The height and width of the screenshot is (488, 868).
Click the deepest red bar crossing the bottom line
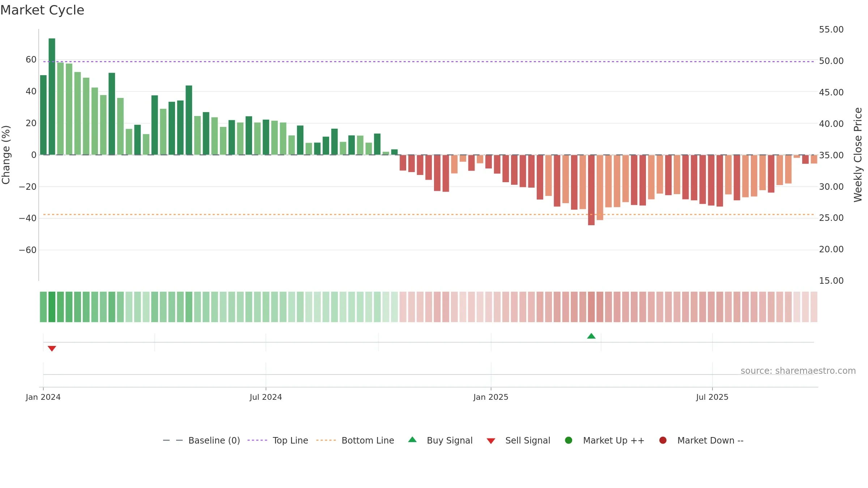591,190
